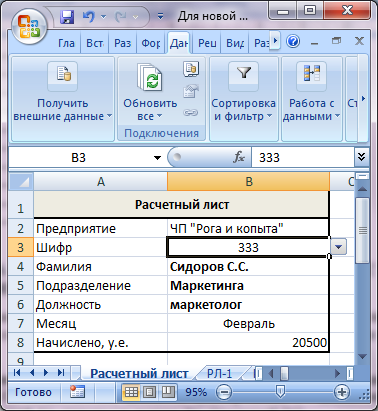Select row 3 header

point(21,247)
